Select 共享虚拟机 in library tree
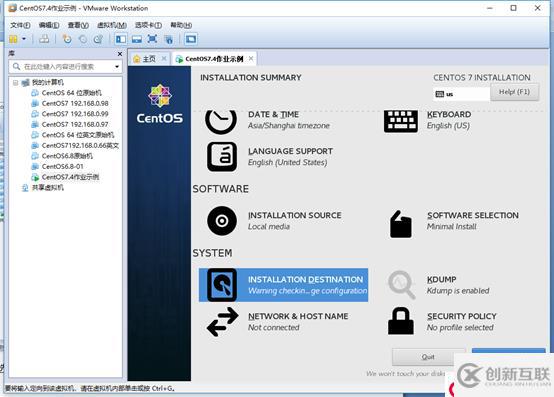 pyautogui.click(x=48, y=188)
